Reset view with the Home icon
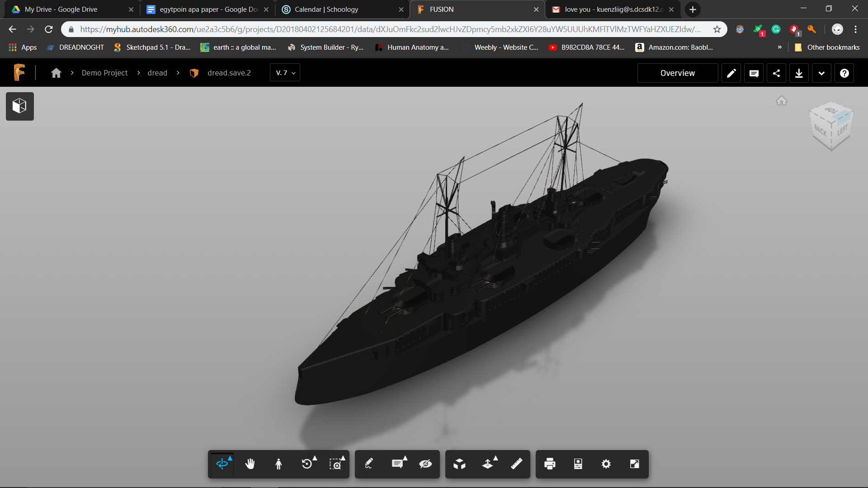 click(782, 101)
